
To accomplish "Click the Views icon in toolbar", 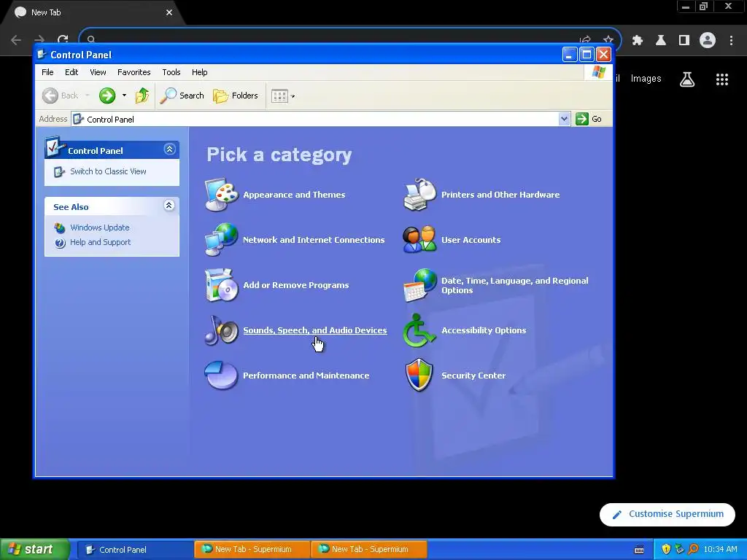I will (279, 96).
